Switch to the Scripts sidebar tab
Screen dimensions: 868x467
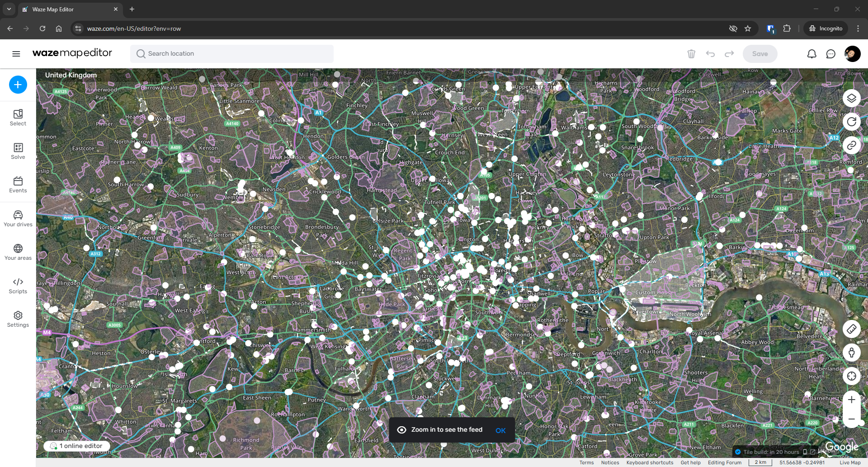tap(18, 286)
